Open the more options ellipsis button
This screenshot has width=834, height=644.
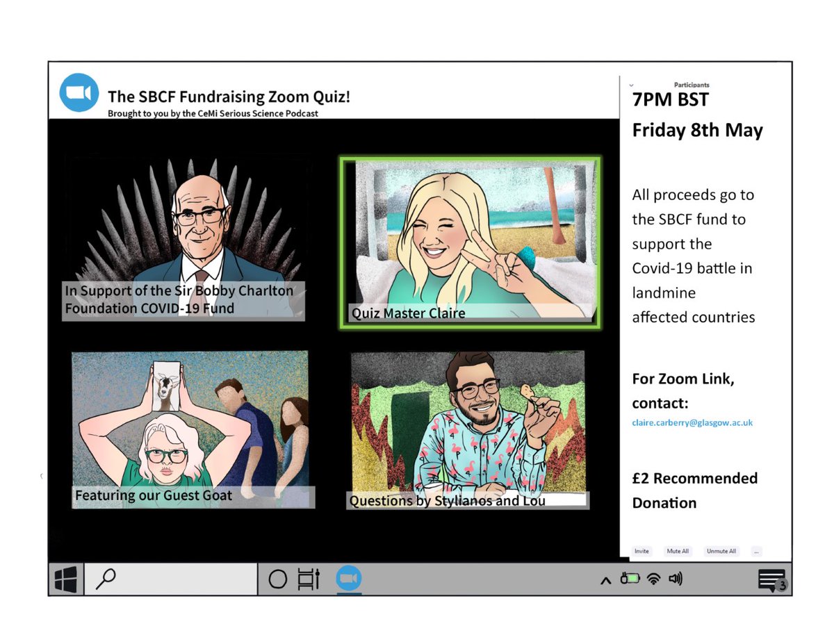coord(756,551)
